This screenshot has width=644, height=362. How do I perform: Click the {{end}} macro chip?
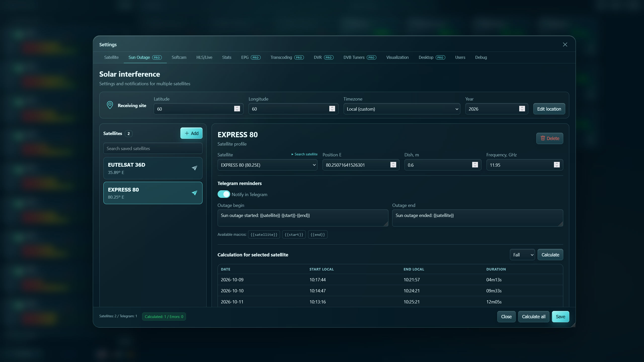318,235
